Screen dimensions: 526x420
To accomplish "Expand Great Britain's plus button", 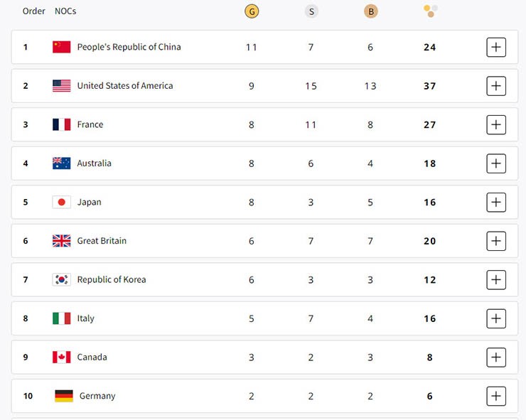I will click(496, 241).
